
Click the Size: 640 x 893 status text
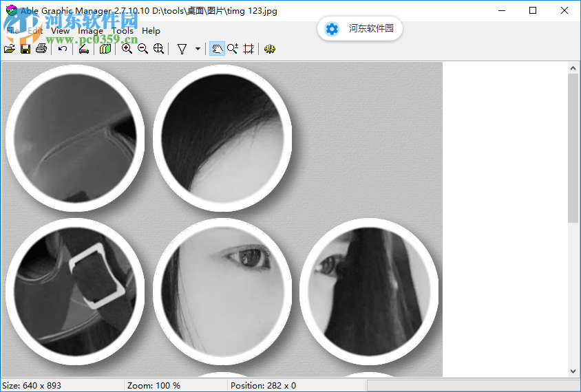(x=32, y=385)
